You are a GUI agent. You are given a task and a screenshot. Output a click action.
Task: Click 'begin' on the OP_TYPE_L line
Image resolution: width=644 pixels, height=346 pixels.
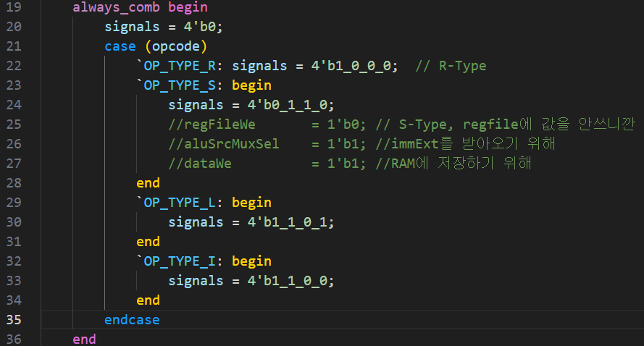click(x=251, y=203)
